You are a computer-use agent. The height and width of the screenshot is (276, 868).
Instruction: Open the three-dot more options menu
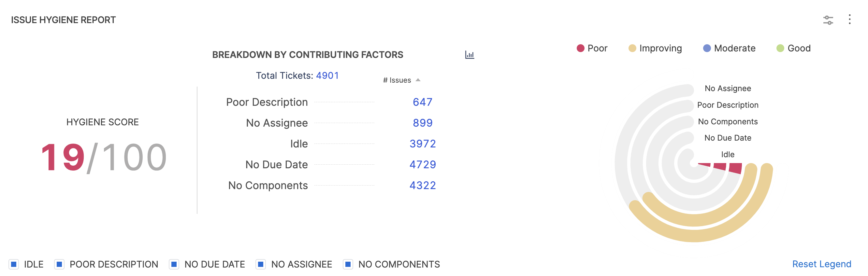pyautogui.click(x=849, y=20)
